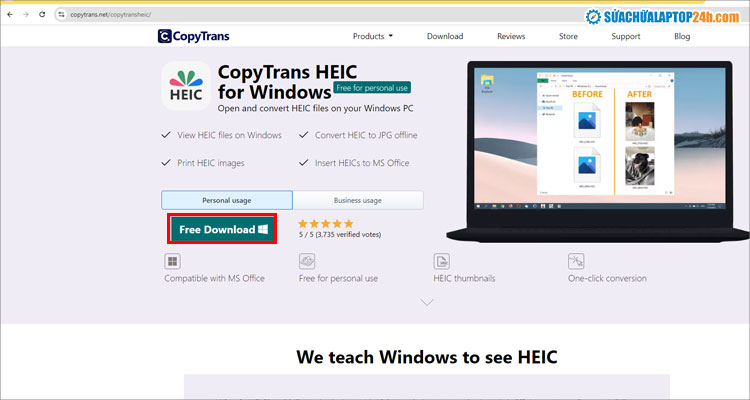750x400 pixels.
Task: Open the Download menu item
Action: coord(445,36)
